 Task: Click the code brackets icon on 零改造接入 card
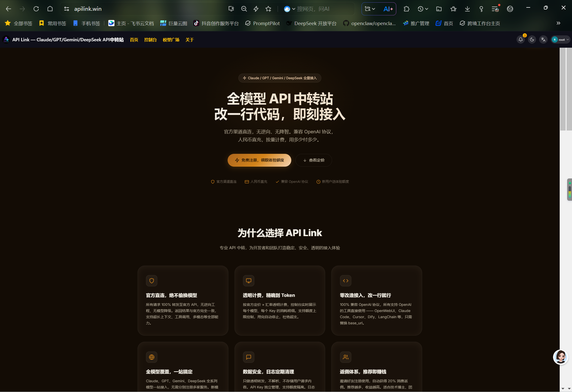click(x=345, y=281)
